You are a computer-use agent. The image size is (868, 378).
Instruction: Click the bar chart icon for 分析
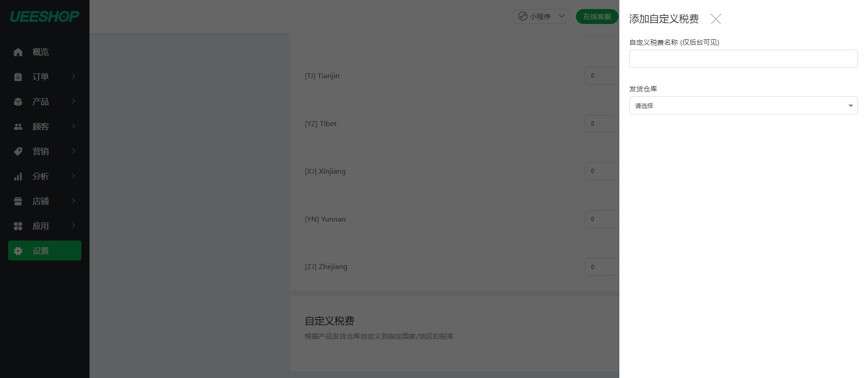18,176
